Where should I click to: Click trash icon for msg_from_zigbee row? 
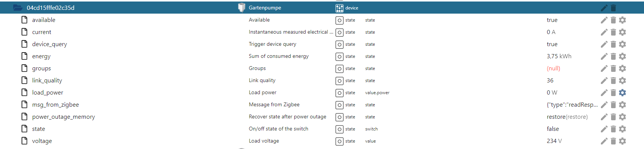(x=613, y=105)
